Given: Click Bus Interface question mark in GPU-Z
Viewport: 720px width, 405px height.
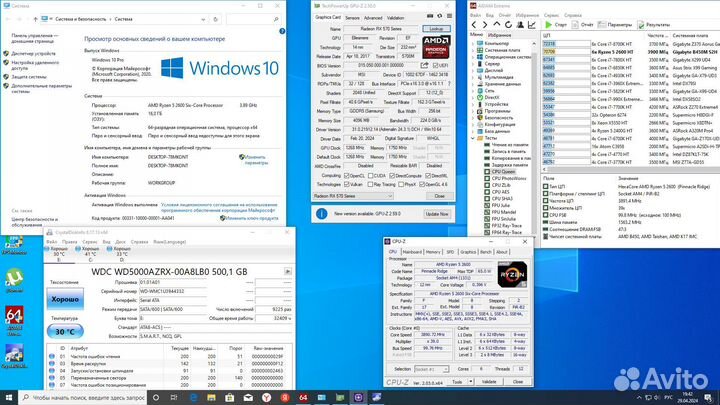Looking at the screenshot, I should (x=449, y=84).
